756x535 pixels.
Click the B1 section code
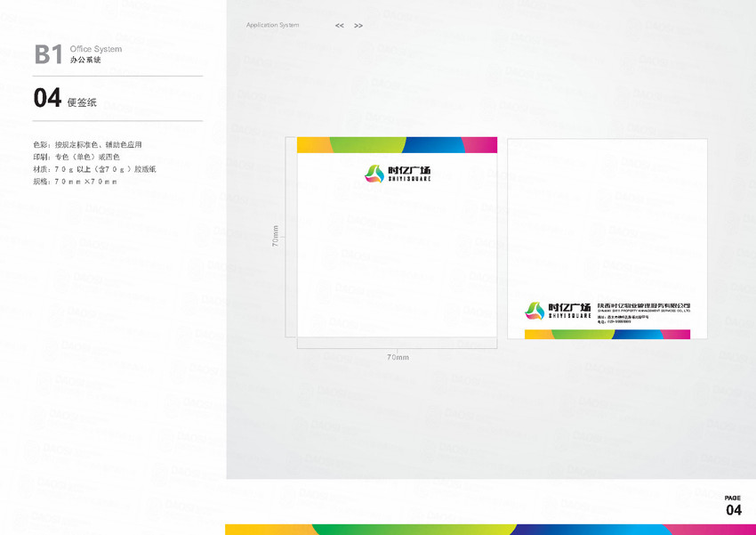48,54
